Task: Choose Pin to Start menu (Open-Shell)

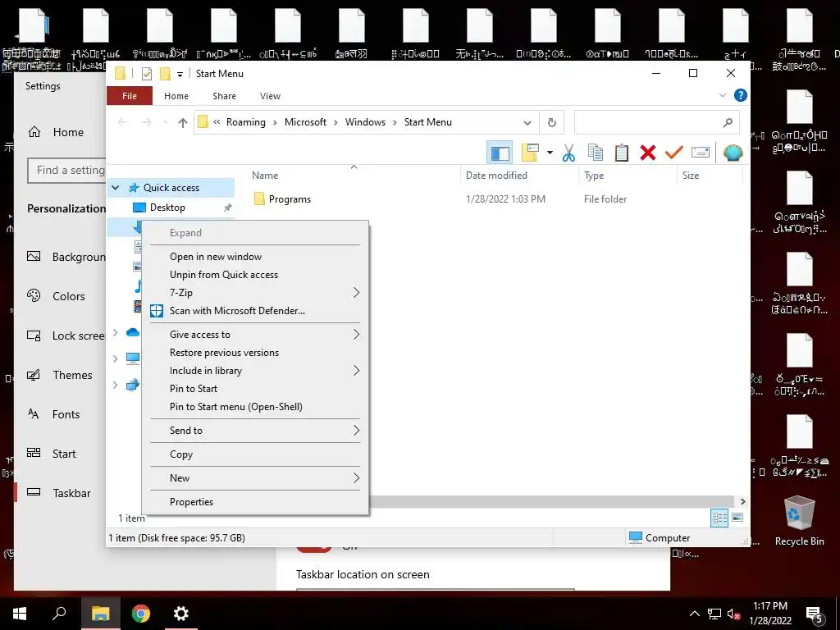Action: pyautogui.click(x=255, y=407)
